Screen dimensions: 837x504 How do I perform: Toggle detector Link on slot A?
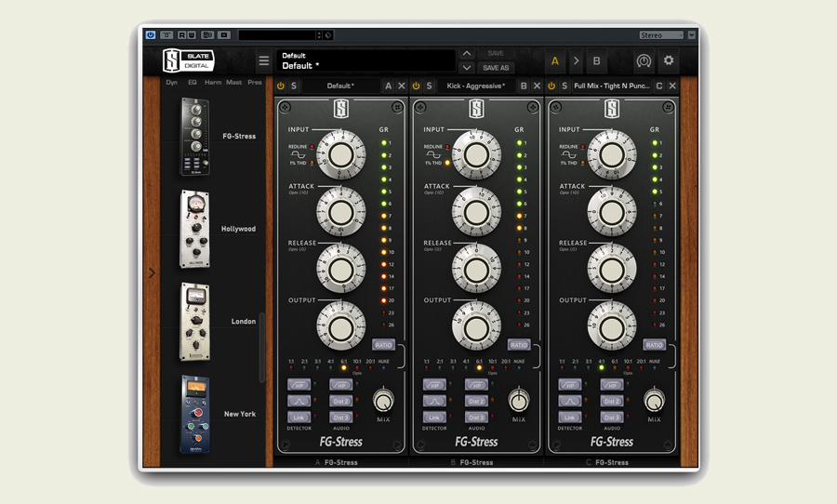299,417
